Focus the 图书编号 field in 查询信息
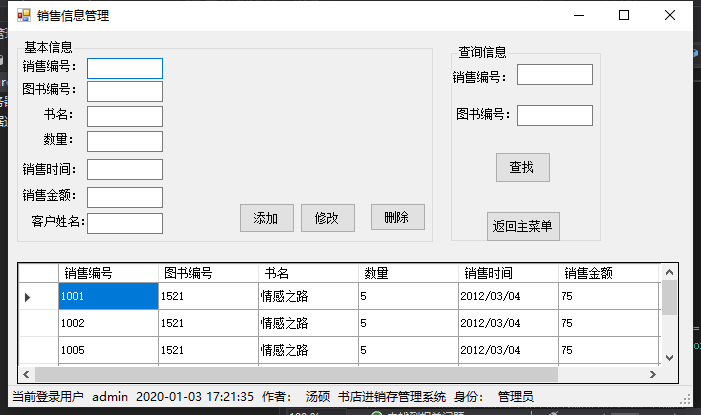Image resolution: width=701 pixels, height=415 pixels. pos(555,115)
